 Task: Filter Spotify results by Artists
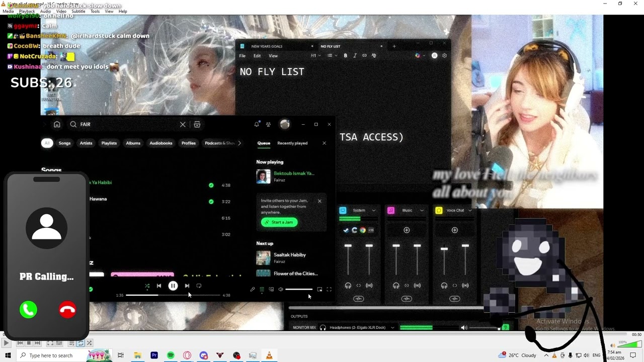[86, 143]
